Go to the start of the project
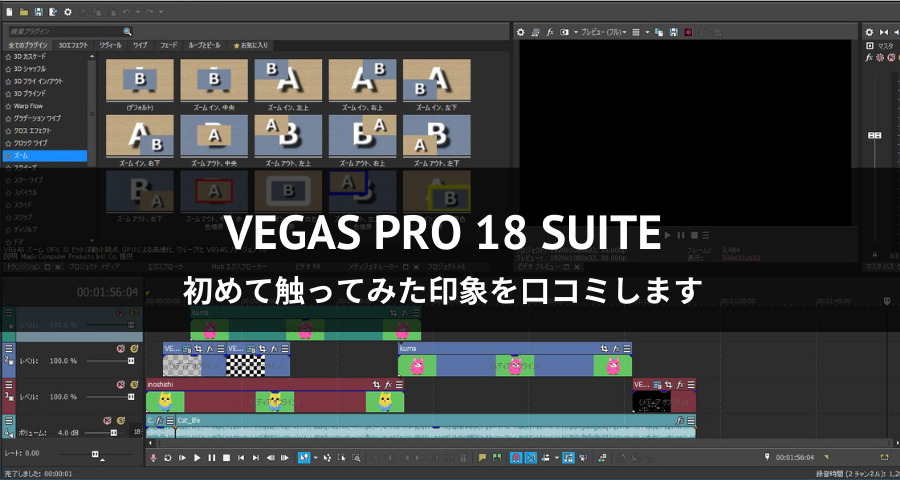The image size is (900, 480). (x=241, y=458)
